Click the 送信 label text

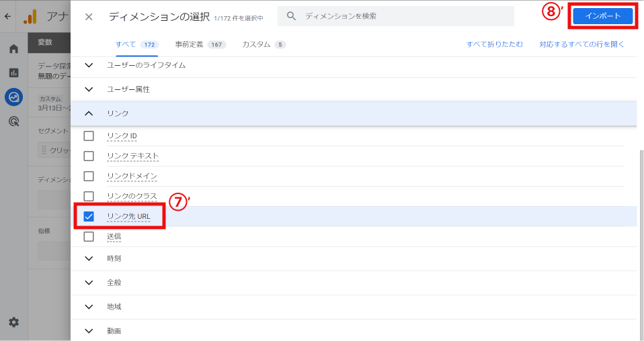114,236
